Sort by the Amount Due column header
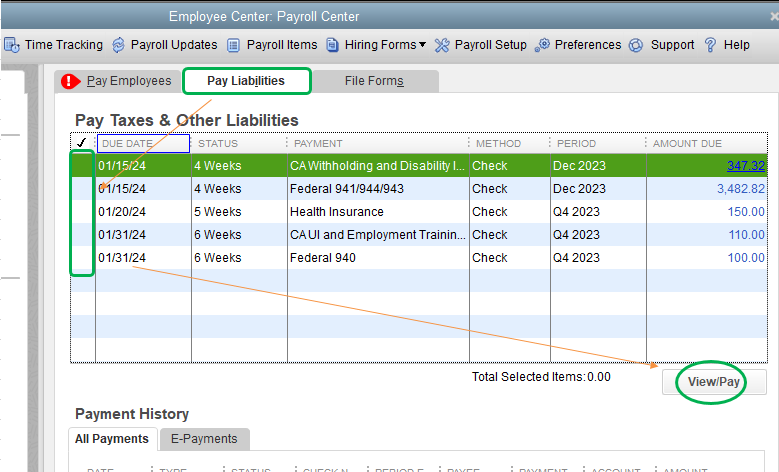779x472 pixels. pyautogui.click(x=706, y=144)
